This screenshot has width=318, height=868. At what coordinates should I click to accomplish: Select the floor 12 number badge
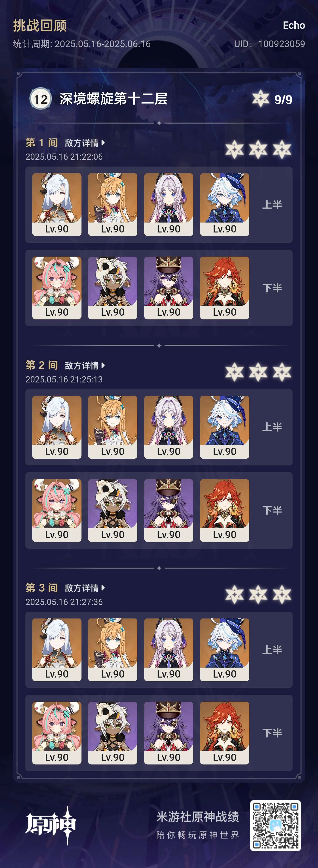41,99
